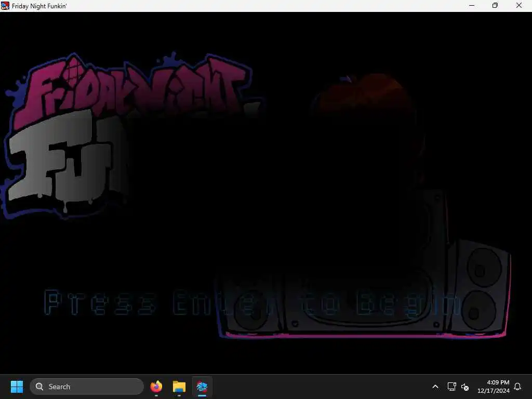This screenshot has width=532, height=399.
Task: Restore down the game window
Action: click(495, 5)
